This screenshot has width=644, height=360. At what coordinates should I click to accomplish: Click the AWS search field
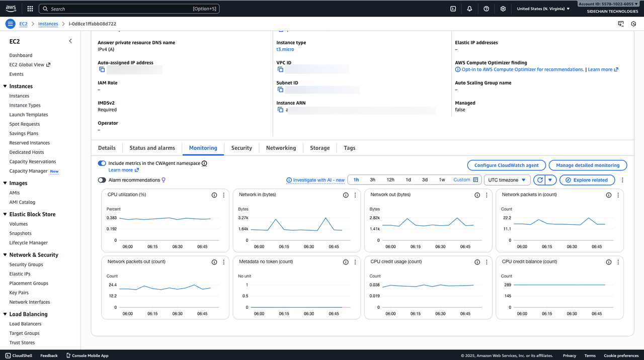pos(129,9)
